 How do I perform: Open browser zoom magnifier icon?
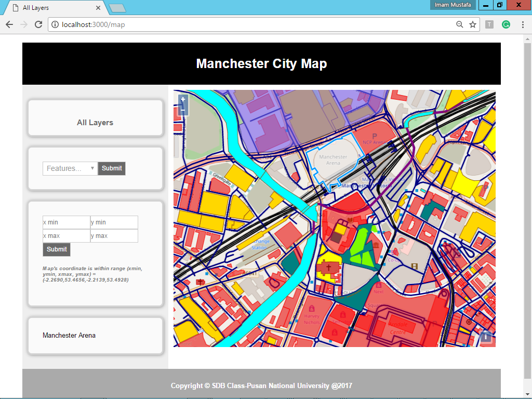[x=459, y=24]
